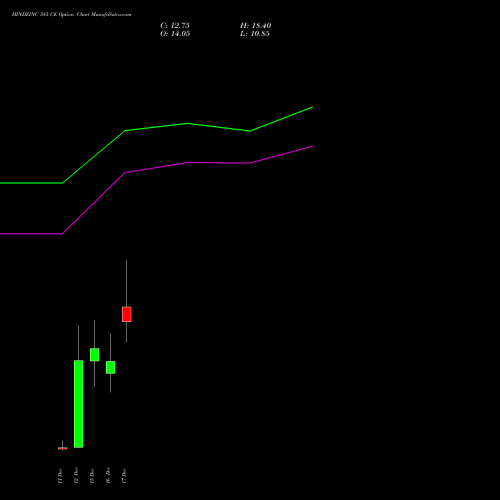
Task: Click the 12 Dec date axis label
Action: pyautogui.click(x=76, y=476)
